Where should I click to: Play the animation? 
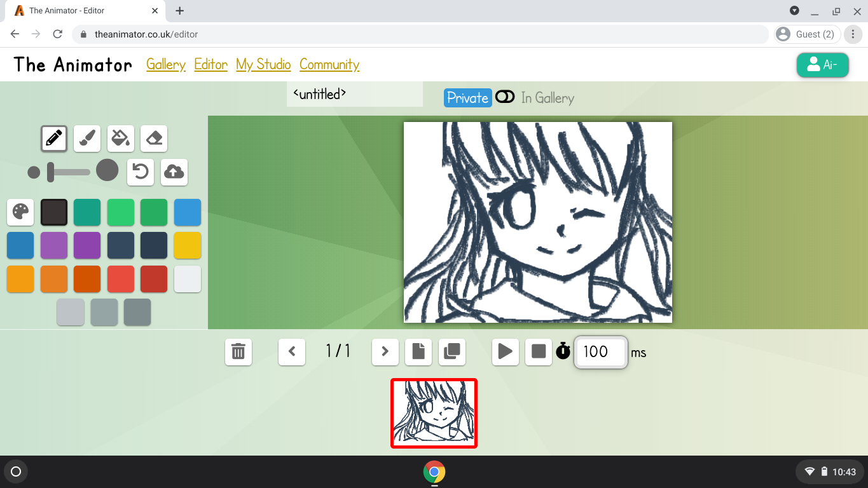point(506,351)
